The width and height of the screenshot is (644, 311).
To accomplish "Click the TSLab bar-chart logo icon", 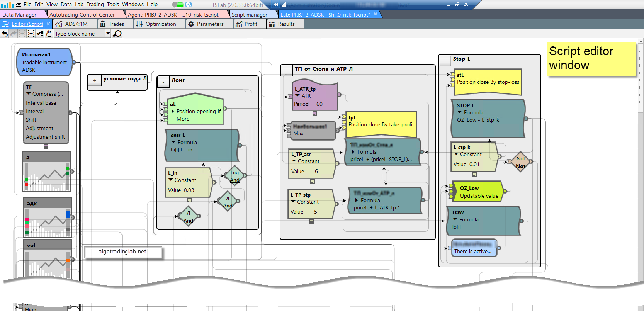I will click(x=7, y=5).
